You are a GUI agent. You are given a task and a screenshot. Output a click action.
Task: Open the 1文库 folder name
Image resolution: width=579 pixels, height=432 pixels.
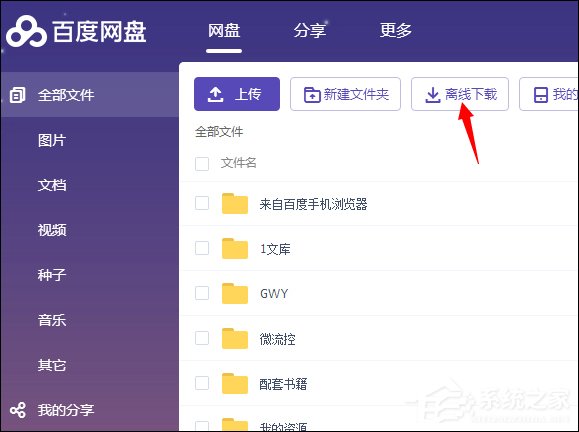pos(275,249)
